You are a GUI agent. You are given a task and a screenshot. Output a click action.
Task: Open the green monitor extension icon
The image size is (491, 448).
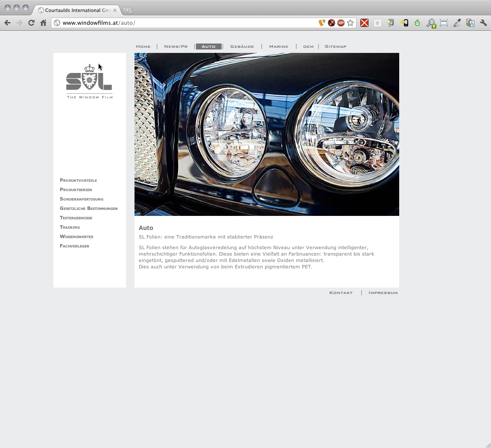click(x=391, y=23)
